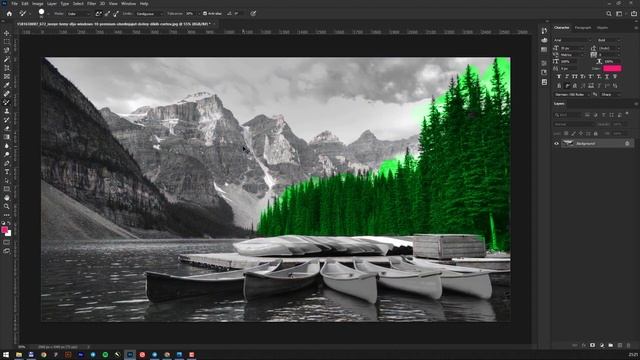This screenshot has height=360, width=640.
Task: Toggle Strikethrough in Character panel
Action: (615, 76)
